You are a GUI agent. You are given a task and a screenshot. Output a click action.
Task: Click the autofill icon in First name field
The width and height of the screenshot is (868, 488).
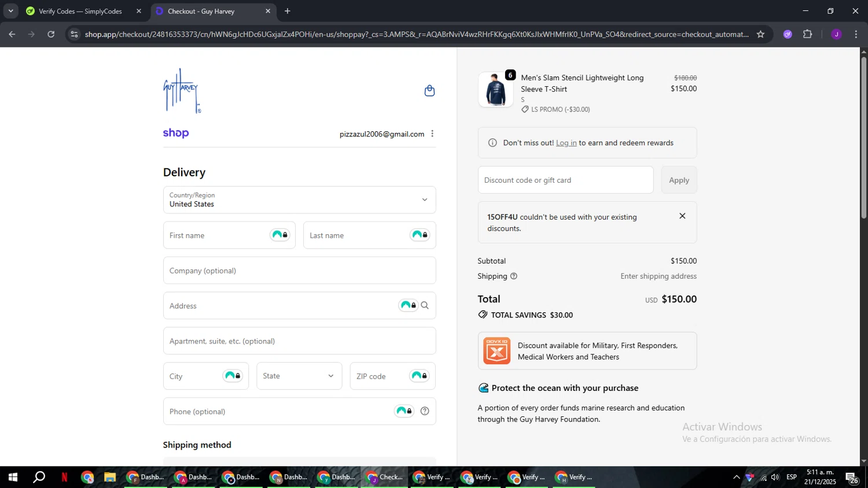pyautogui.click(x=280, y=235)
